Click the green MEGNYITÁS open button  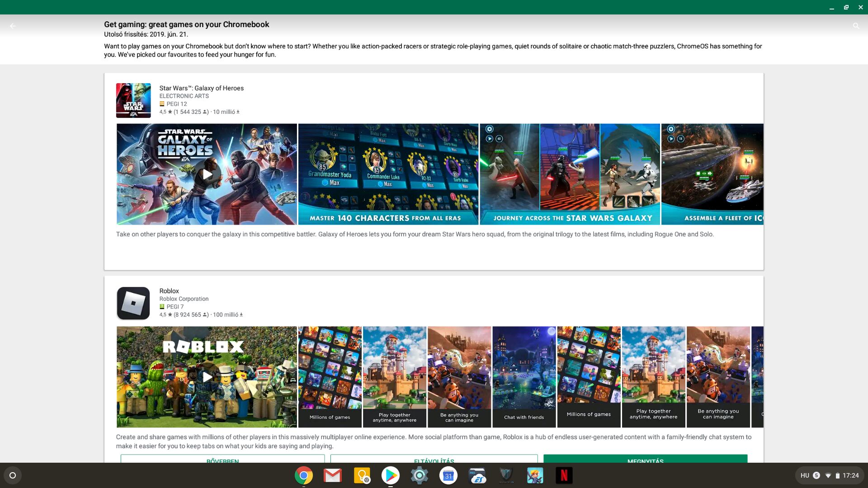[646, 459]
